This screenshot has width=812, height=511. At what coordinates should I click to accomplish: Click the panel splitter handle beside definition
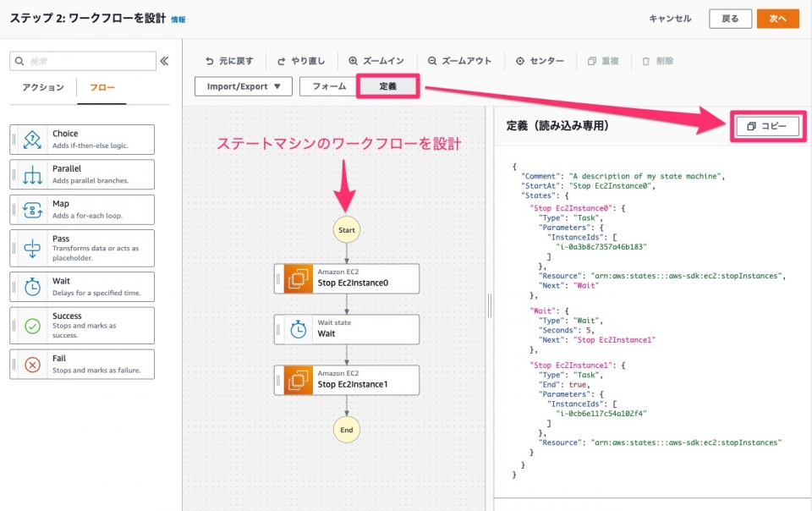coord(490,305)
